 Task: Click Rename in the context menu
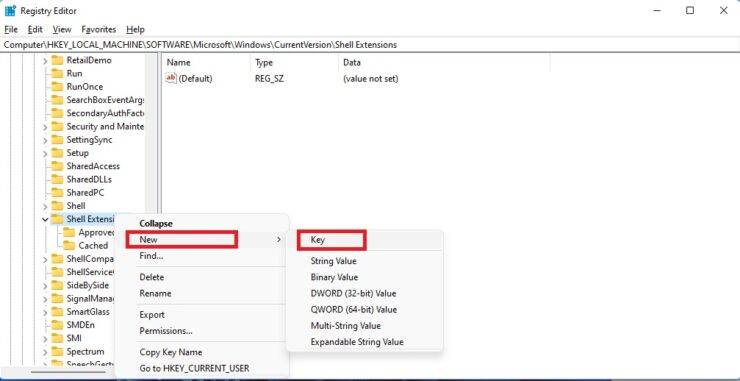(x=155, y=293)
